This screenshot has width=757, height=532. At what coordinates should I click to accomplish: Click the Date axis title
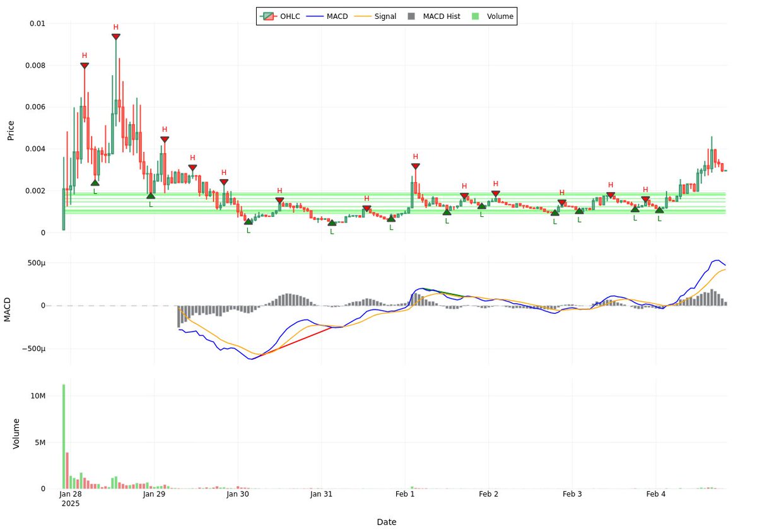click(x=387, y=522)
